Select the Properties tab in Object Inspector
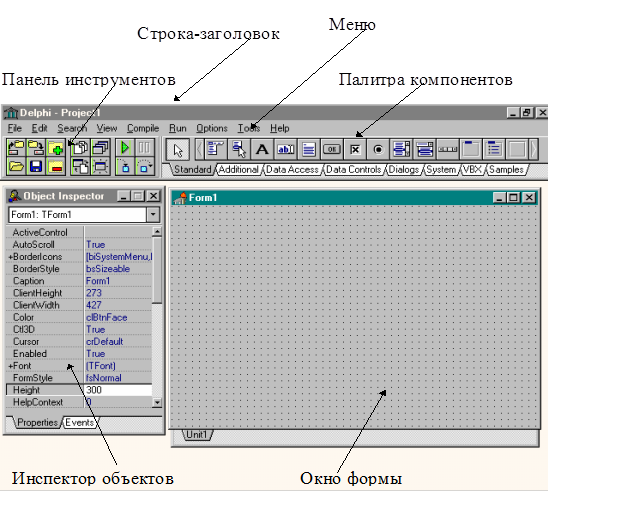622x509 pixels. (37, 423)
